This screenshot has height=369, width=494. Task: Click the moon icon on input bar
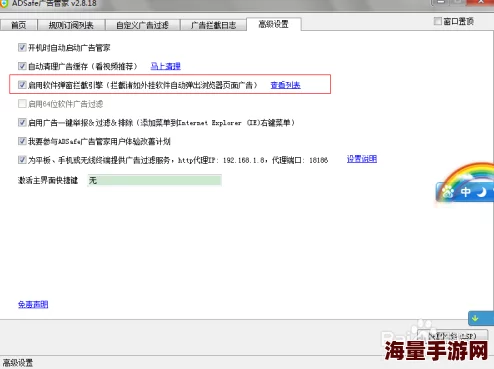point(481,192)
